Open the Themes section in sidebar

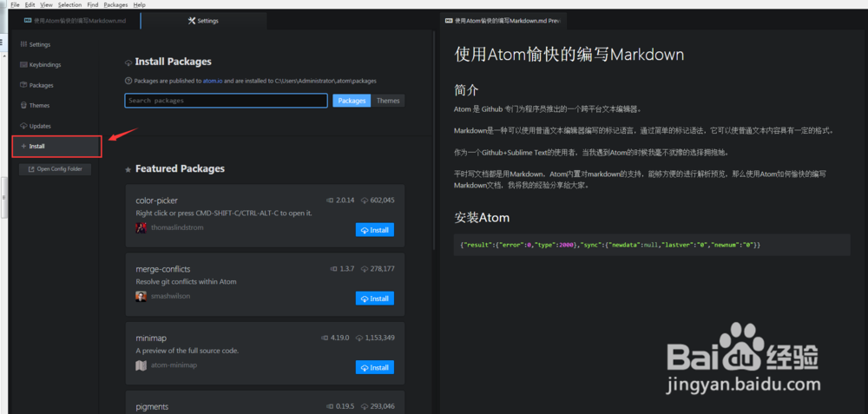tap(39, 105)
